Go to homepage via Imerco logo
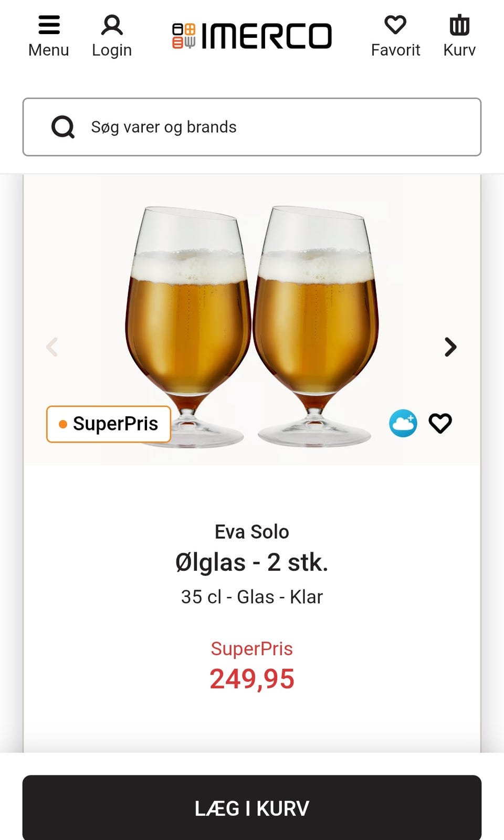 click(252, 36)
